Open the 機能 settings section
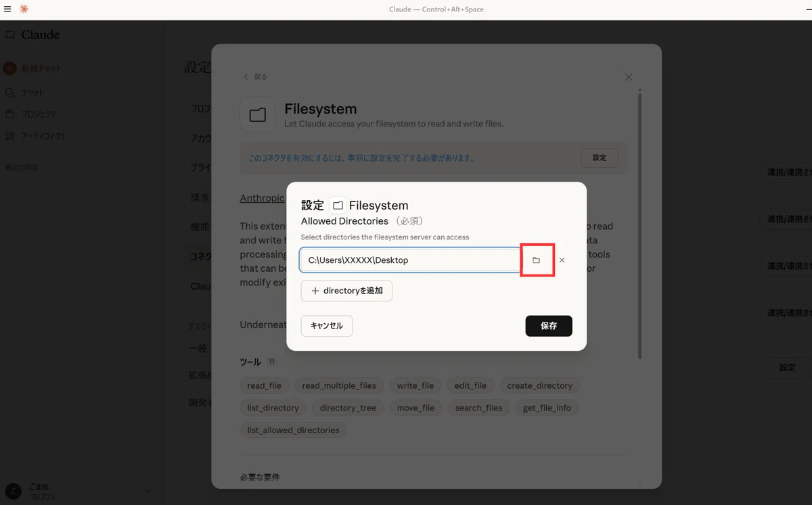The width and height of the screenshot is (812, 505). [x=200, y=226]
